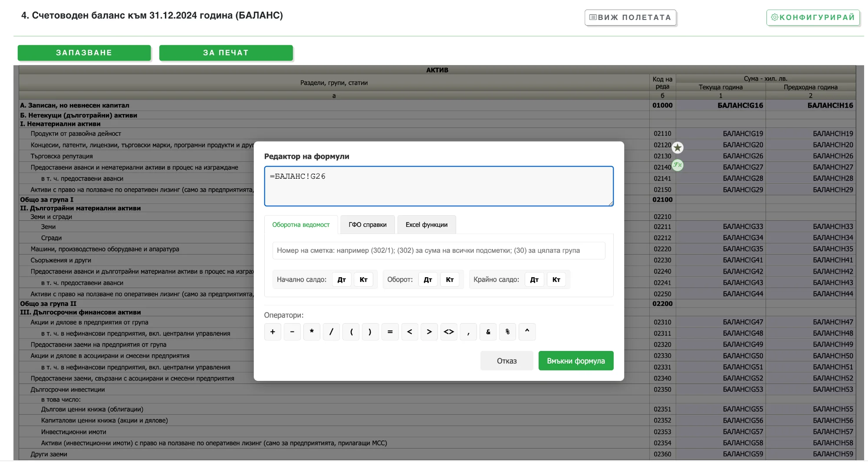Switch to the ГФО справки tab

click(x=367, y=225)
